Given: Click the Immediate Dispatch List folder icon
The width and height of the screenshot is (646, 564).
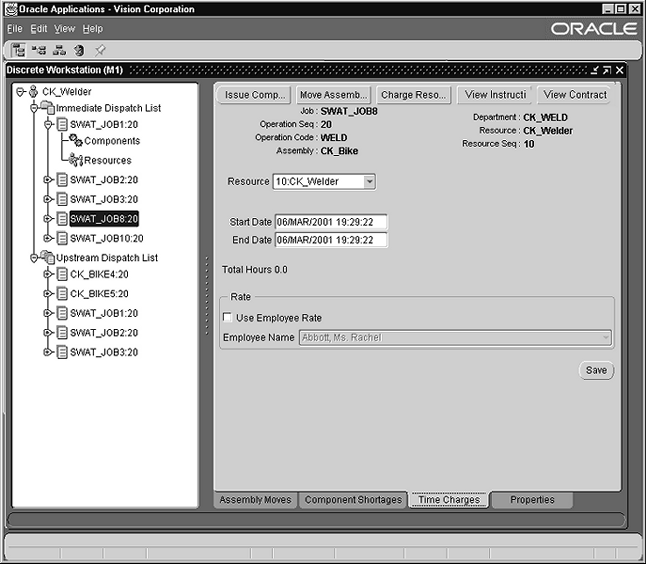Looking at the screenshot, I should (x=47, y=108).
